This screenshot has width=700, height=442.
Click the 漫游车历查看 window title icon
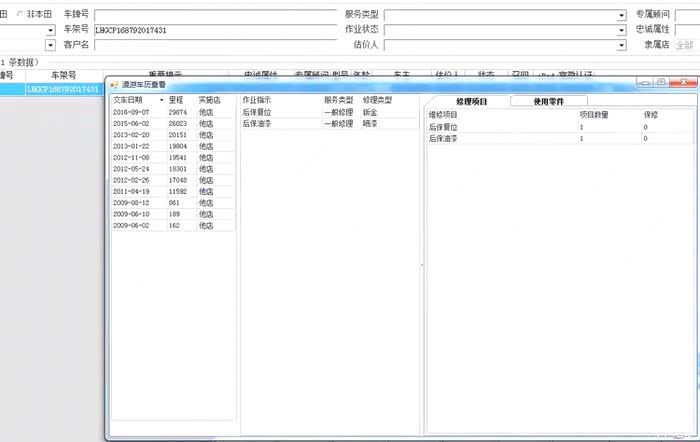115,85
